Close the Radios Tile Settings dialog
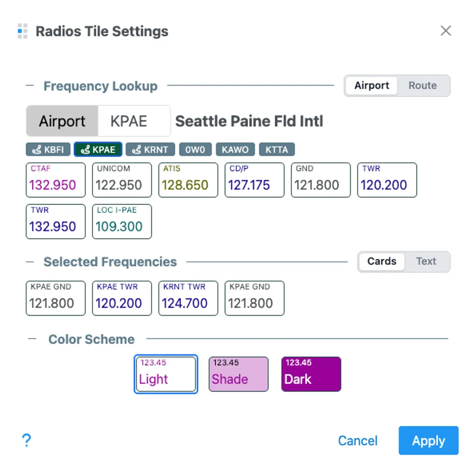Screen dimensions: 476x472 point(446,31)
